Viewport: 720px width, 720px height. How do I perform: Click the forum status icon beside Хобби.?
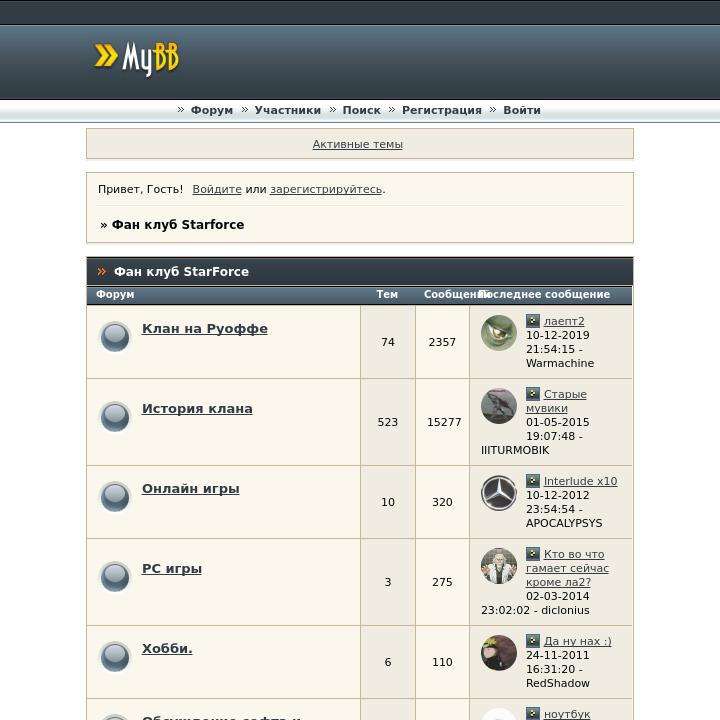115,657
